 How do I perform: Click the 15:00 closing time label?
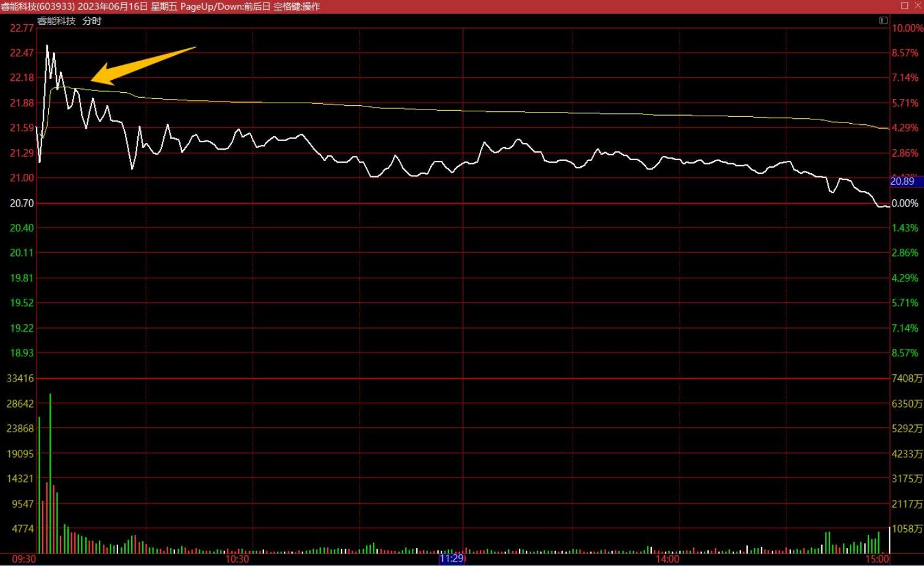point(877,559)
